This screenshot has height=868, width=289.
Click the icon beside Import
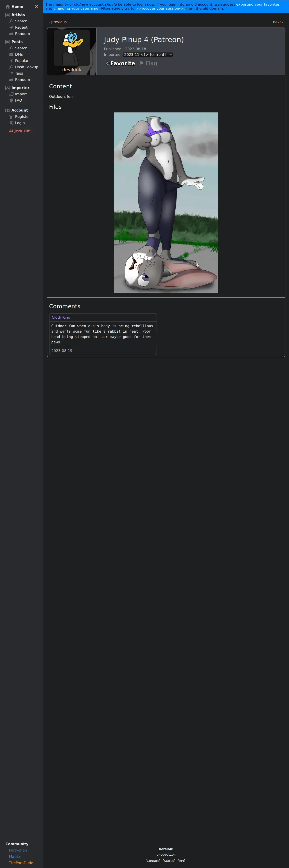coord(11,94)
